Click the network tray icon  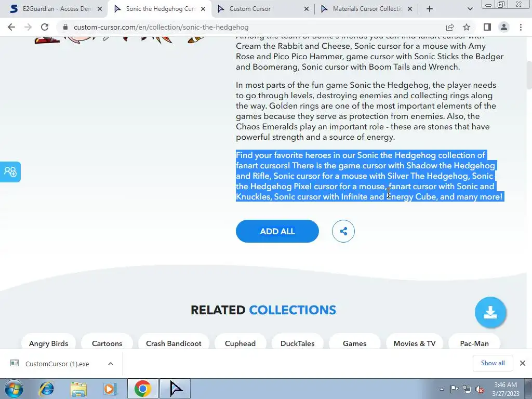467,389
